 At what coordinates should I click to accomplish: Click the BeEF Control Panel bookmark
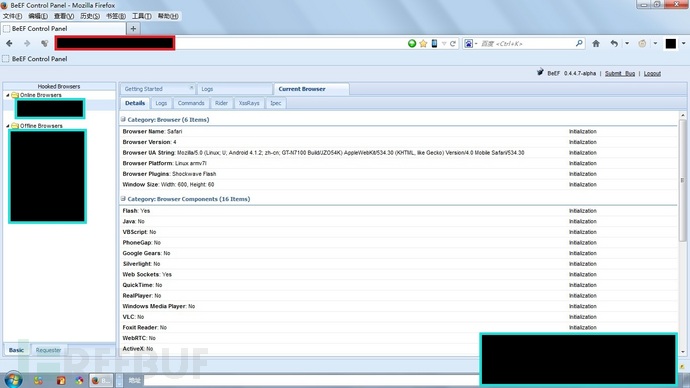(35, 59)
